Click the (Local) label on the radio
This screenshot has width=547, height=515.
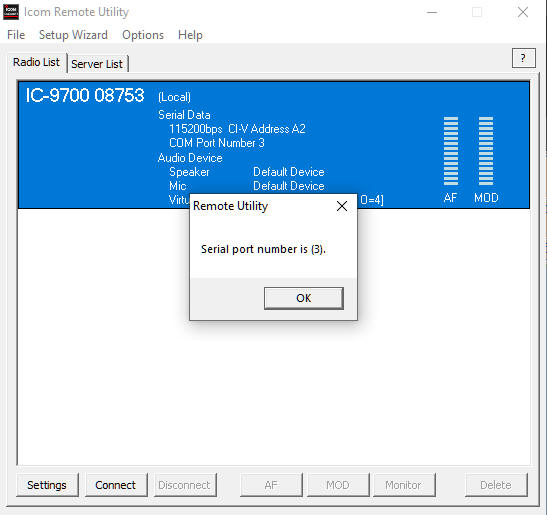[174, 97]
